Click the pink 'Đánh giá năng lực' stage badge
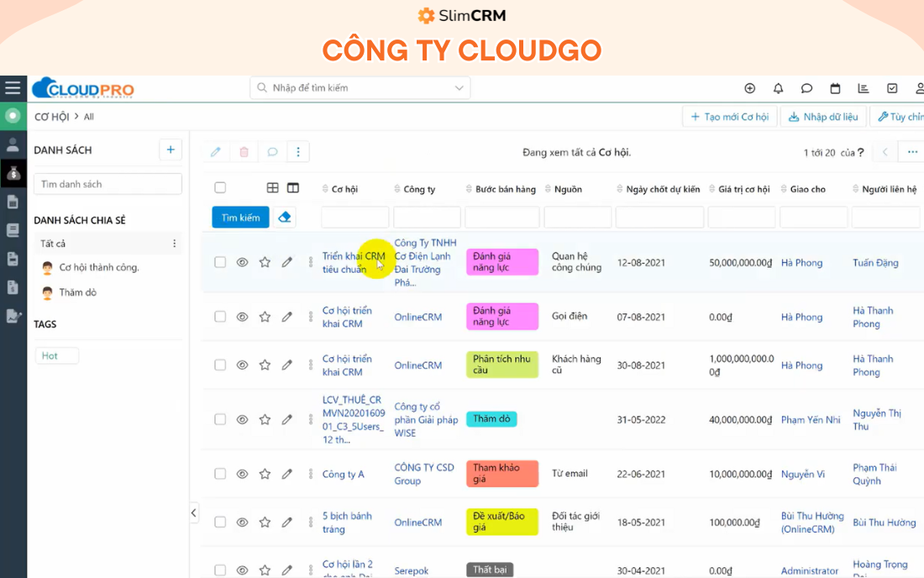The height and width of the screenshot is (578, 924). tap(501, 261)
